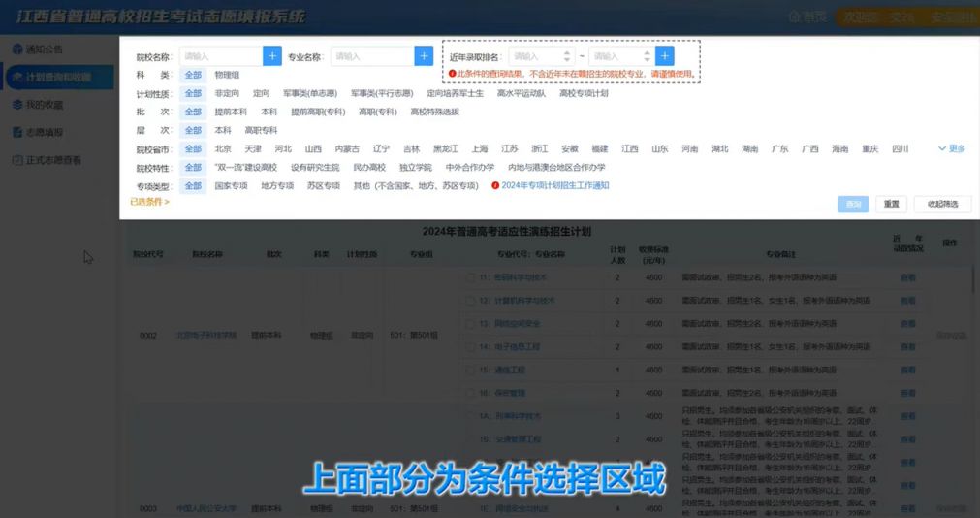
Task: Focus the 院校名称 input field
Action: (x=221, y=56)
